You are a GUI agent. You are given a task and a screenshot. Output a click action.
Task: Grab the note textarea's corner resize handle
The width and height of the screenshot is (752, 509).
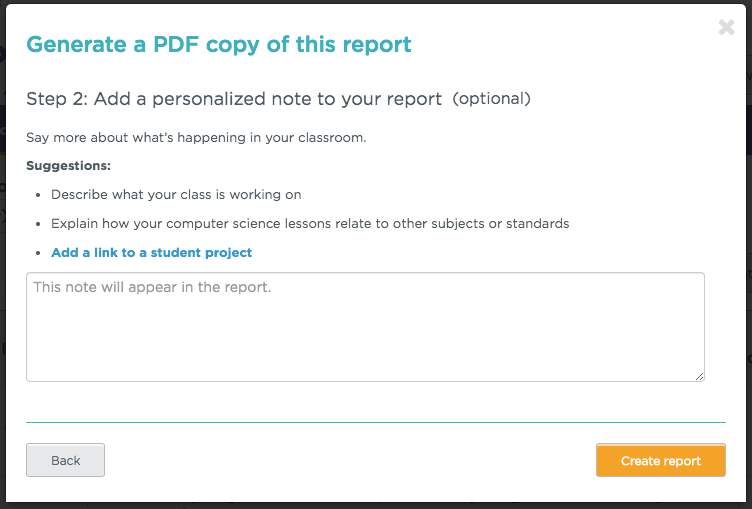tap(699, 377)
